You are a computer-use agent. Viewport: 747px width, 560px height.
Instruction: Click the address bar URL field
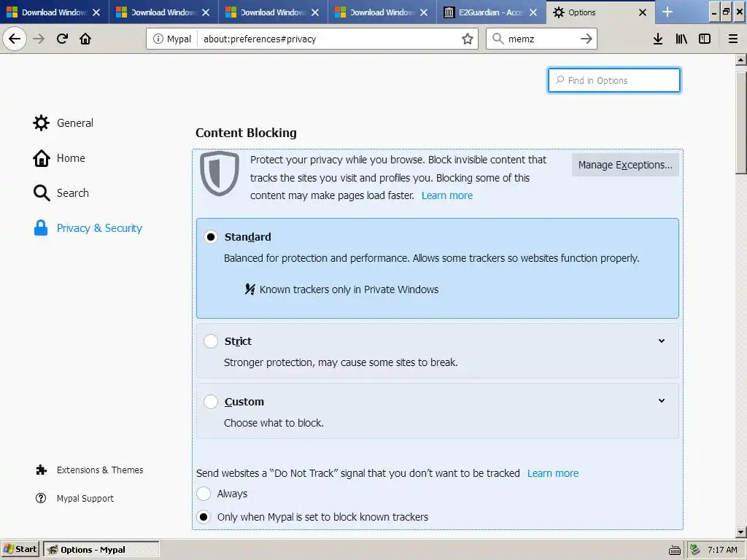(329, 39)
